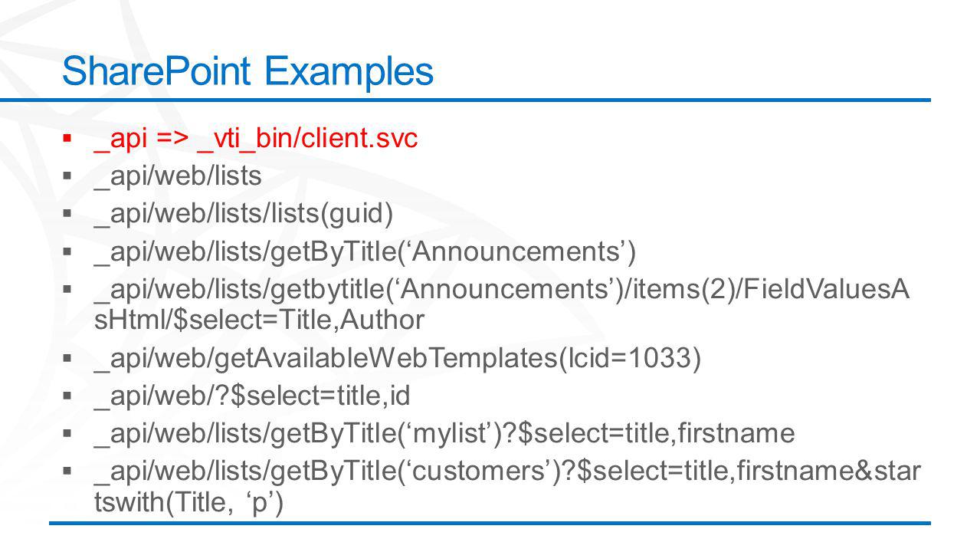Select the _api/web/lists/lists(guid) line
Viewport: 980px width, 552px height.
(244, 213)
